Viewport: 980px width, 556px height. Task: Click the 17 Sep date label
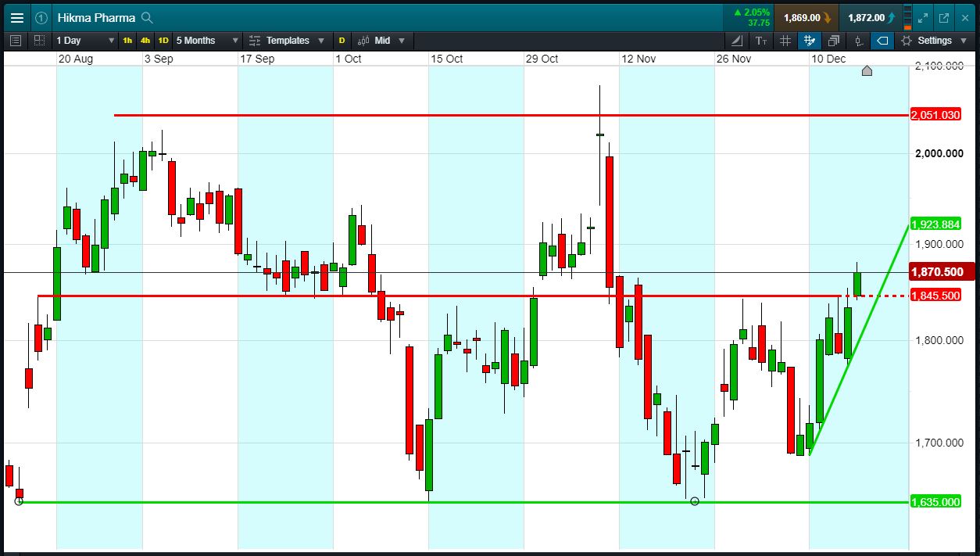[x=257, y=59]
